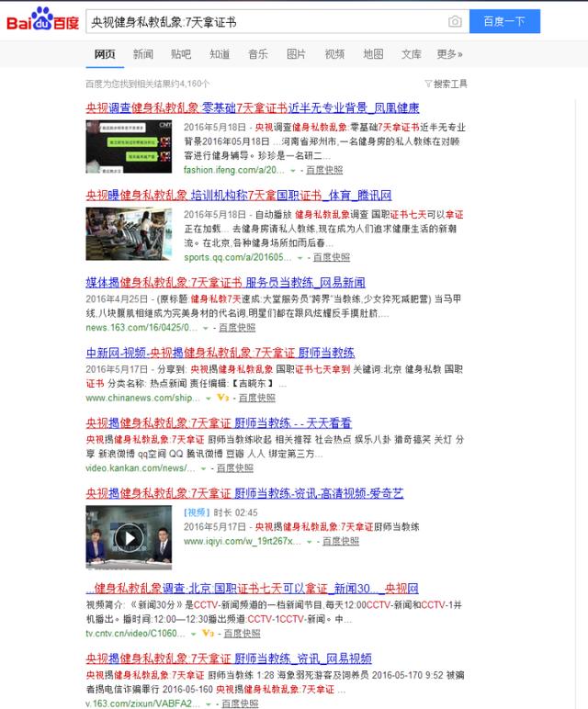Viewport: 588px width, 709px height.
Task: Expand the 更多» menu
Action: point(449,54)
